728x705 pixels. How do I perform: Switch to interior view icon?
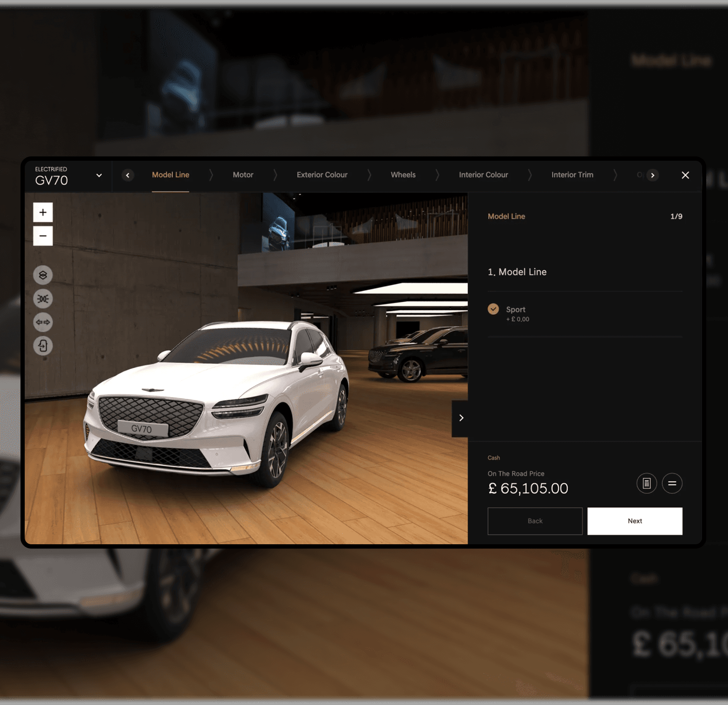43,346
